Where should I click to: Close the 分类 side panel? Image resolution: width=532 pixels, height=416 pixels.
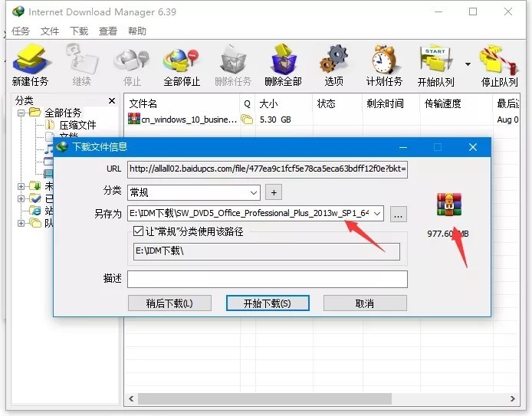(x=112, y=100)
